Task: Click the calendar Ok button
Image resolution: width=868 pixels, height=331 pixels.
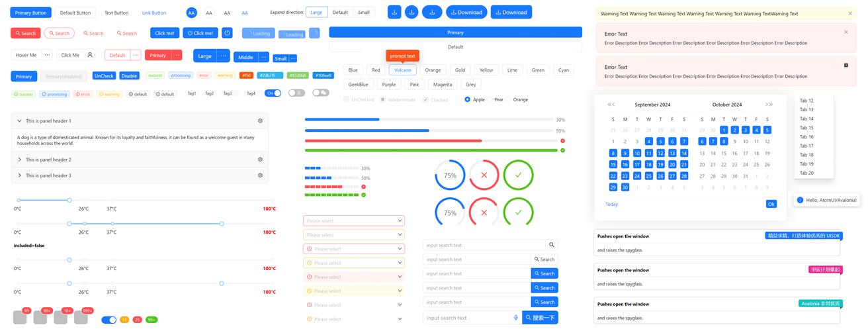Action: pos(771,204)
